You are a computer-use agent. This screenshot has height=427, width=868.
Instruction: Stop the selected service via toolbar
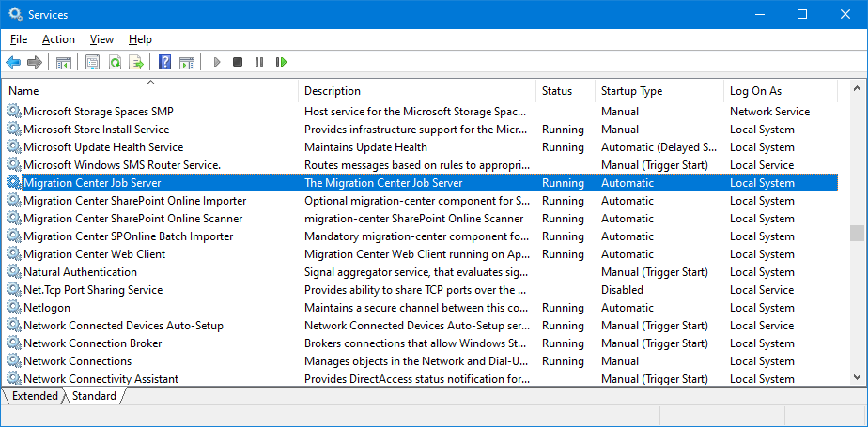238,62
